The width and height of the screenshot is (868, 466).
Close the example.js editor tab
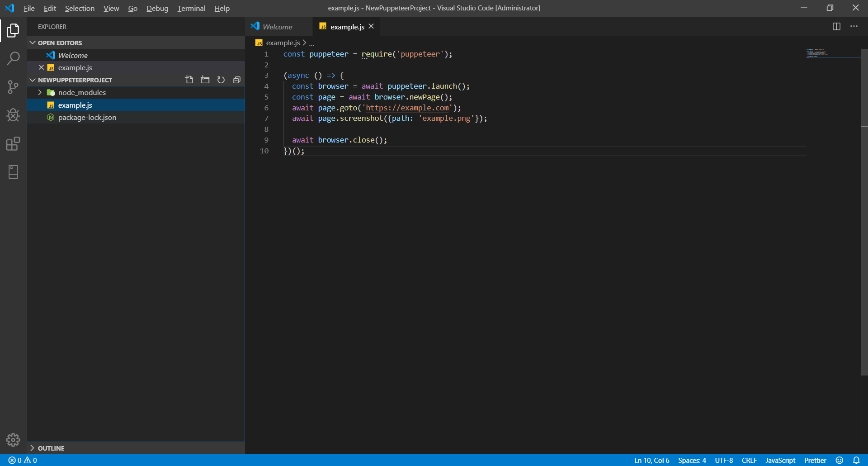point(371,26)
